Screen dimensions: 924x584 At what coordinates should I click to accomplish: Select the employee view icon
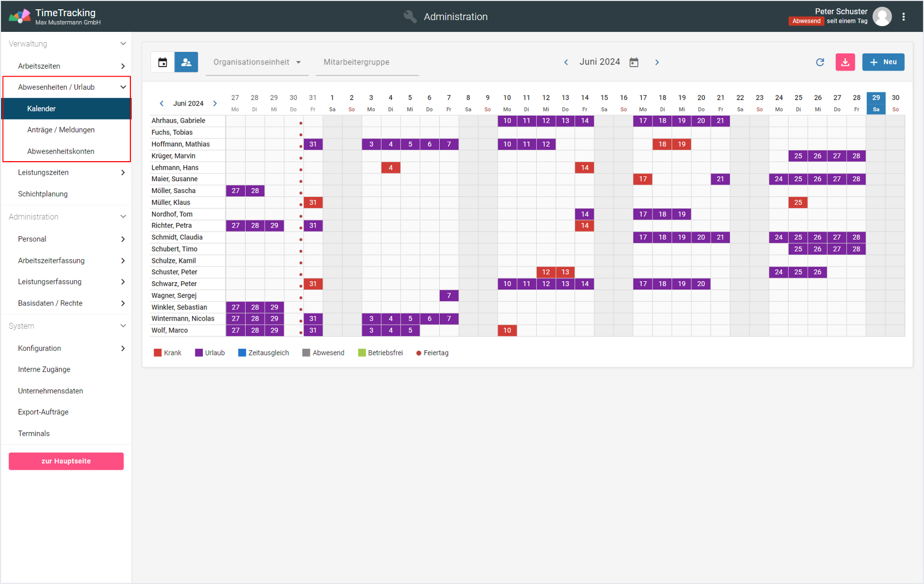tap(186, 62)
